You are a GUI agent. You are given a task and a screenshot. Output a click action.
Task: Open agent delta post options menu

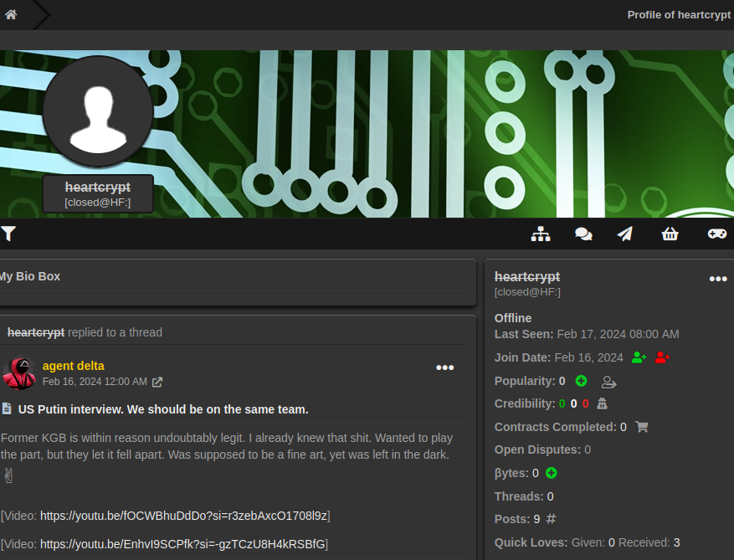pos(444,367)
